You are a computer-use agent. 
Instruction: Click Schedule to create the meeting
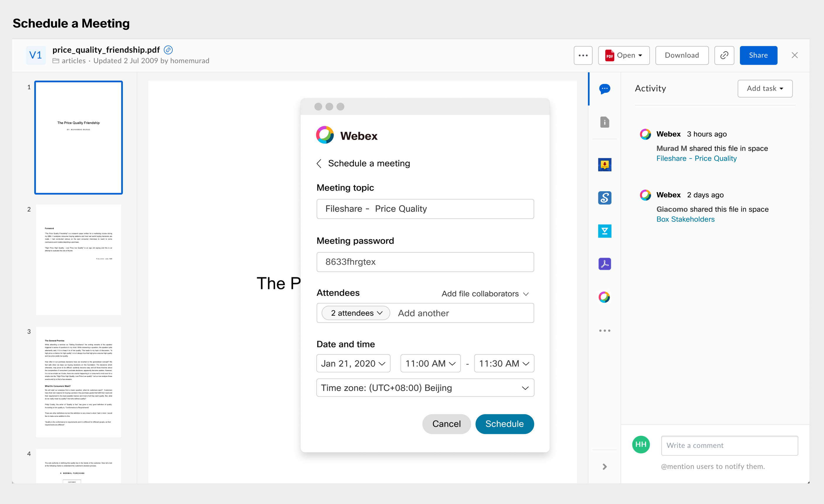pyautogui.click(x=505, y=424)
